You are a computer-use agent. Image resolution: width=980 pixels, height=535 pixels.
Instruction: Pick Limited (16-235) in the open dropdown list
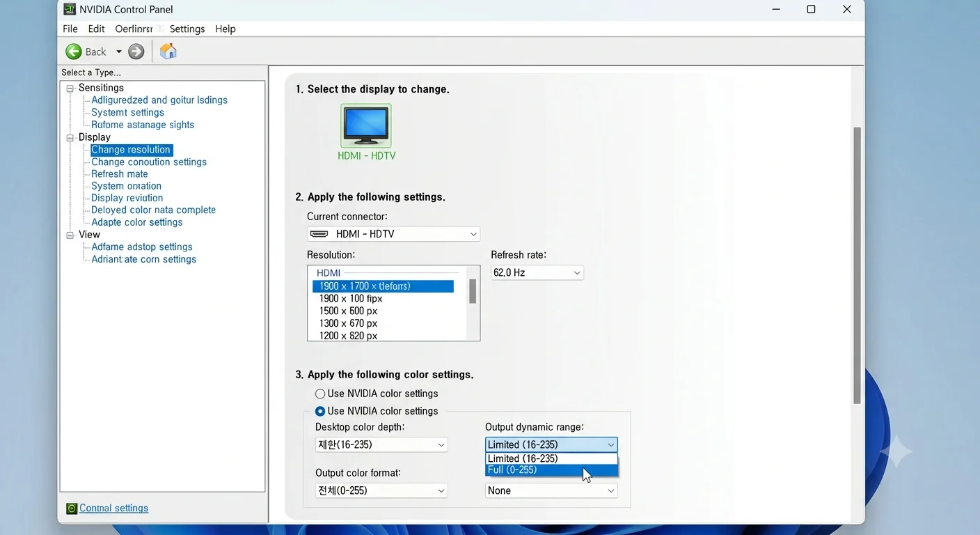coord(551,458)
